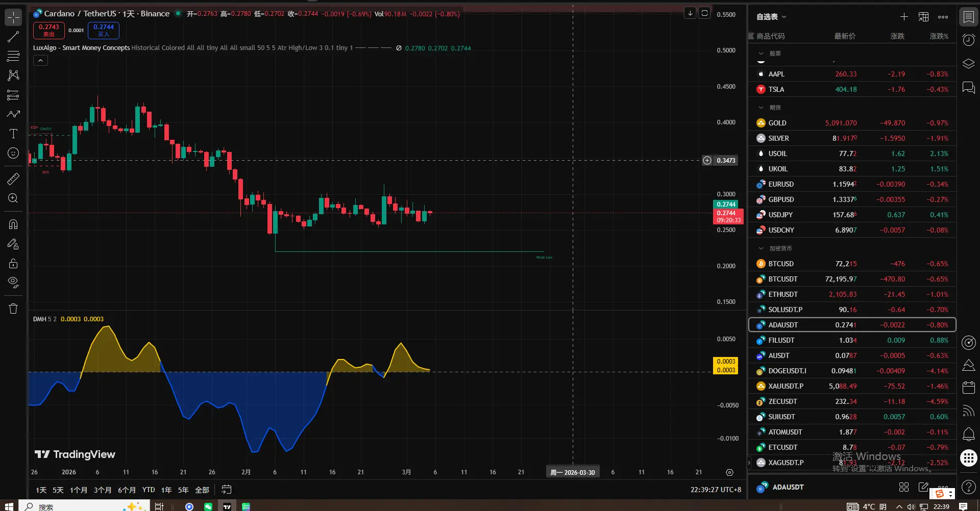Sort watchlist by 最新价 column header

point(845,36)
